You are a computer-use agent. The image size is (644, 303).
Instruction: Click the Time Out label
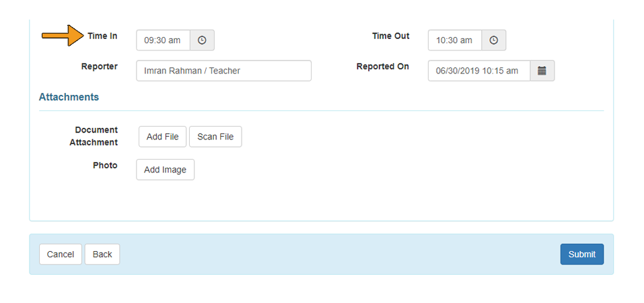390,36
